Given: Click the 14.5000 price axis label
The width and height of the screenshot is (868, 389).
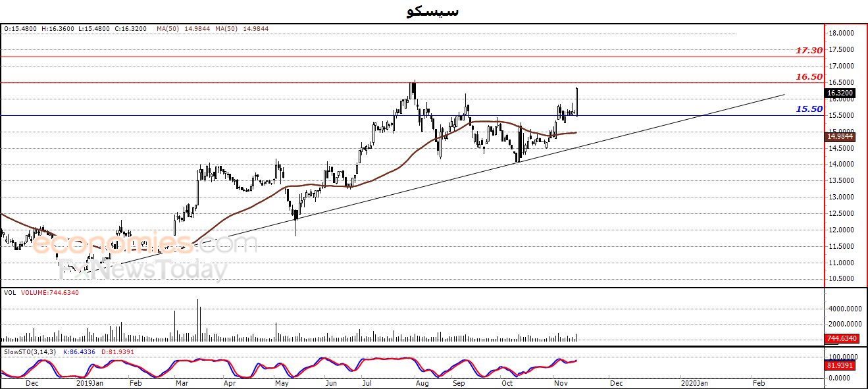Looking at the screenshot, I should (x=841, y=148).
